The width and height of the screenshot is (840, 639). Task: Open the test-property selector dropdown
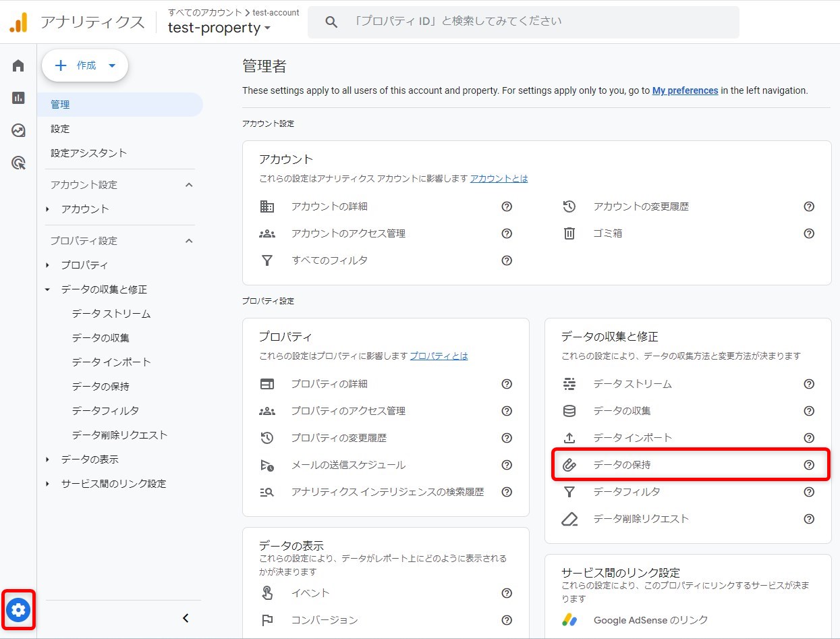(x=219, y=28)
